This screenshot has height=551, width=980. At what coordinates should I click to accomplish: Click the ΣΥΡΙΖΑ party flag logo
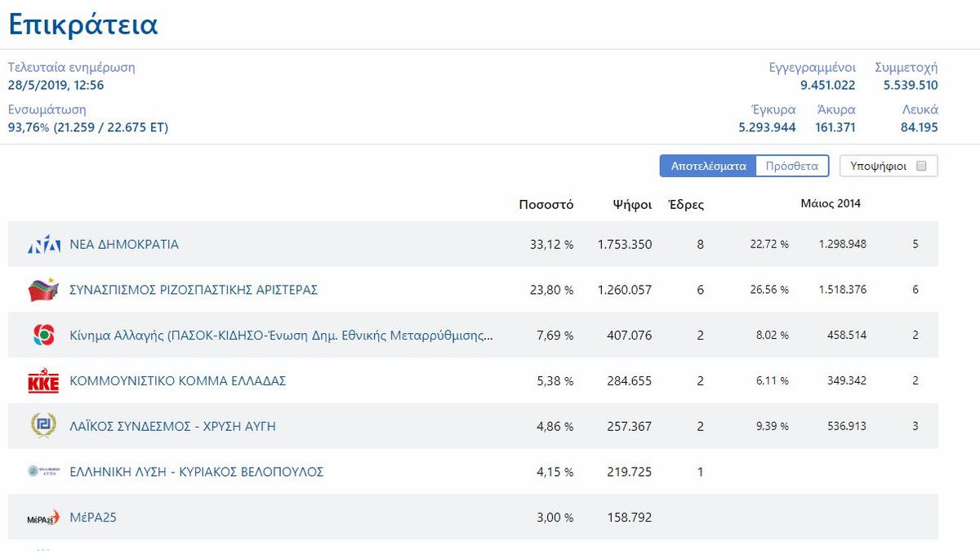(43, 290)
